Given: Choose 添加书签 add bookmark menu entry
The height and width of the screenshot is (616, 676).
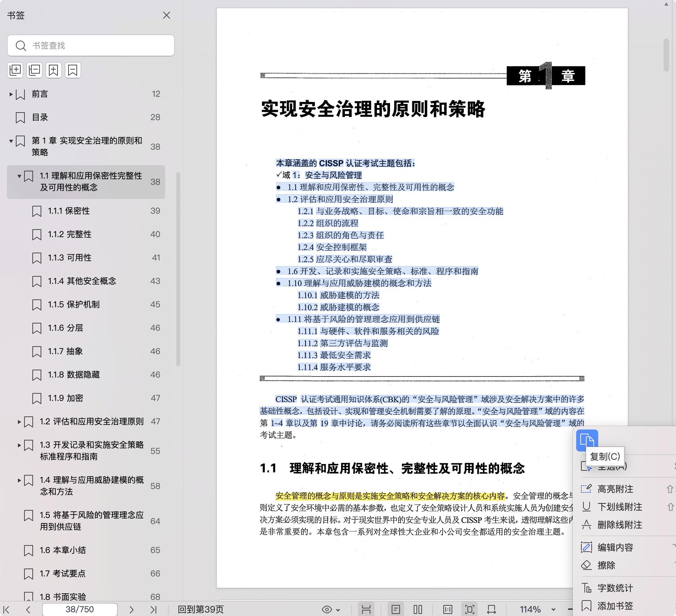Looking at the screenshot, I should (615, 606).
